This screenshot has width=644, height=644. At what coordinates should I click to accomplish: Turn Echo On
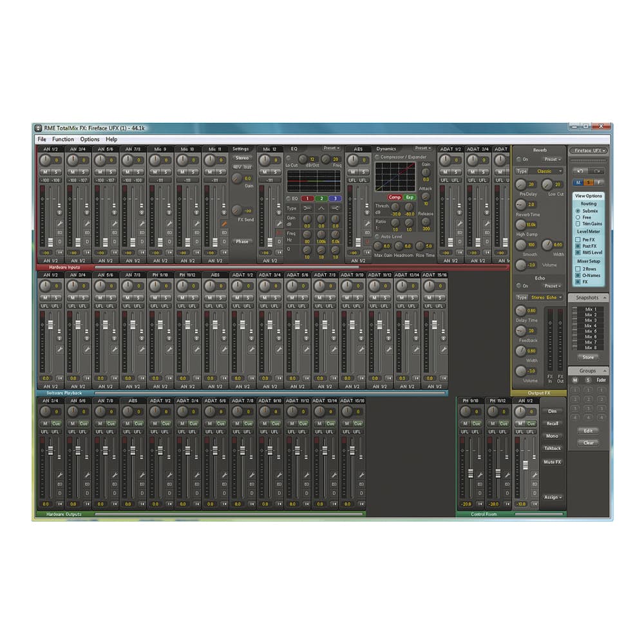click(x=518, y=285)
